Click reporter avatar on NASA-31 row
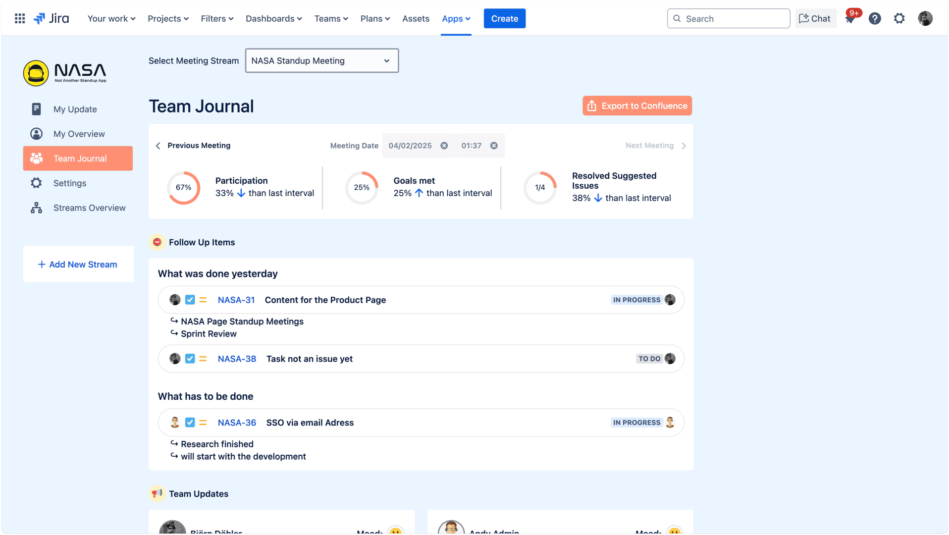 [175, 300]
